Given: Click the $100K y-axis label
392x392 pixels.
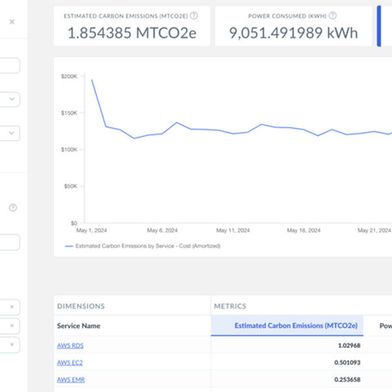Looking at the screenshot, I should (69, 149).
